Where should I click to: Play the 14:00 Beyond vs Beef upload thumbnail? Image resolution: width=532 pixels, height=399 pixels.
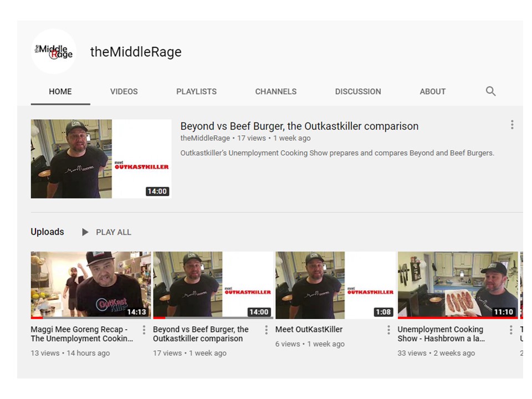[x=213, y=285]
